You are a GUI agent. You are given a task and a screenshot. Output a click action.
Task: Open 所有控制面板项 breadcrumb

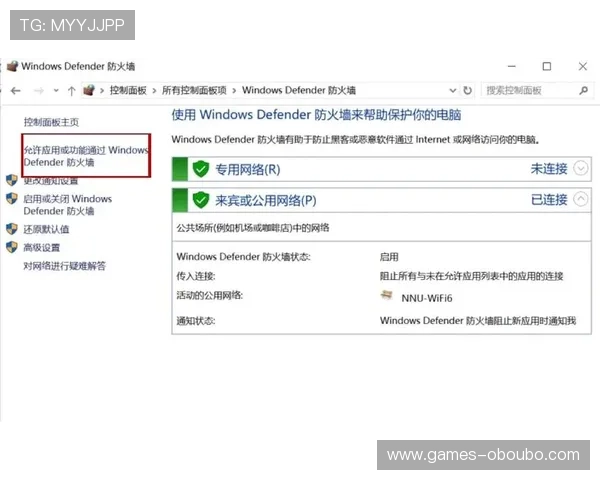pyautogui.click(x=194, y=90)
